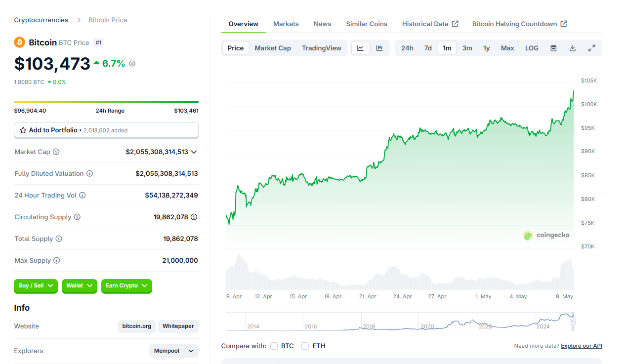Open the Wallet dropdown
Image resolution: width=627 pixels, height=364 pixels.
tap(80, 286)
